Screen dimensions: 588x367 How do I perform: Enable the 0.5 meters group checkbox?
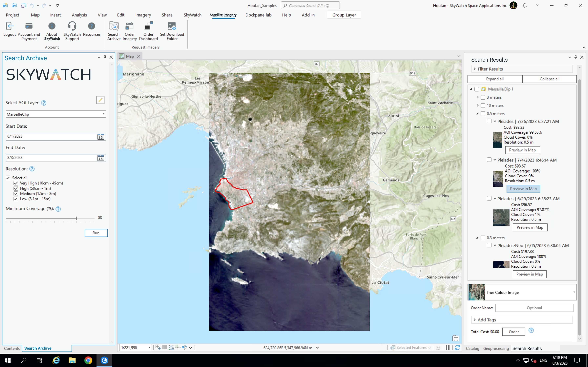point(483,114)
